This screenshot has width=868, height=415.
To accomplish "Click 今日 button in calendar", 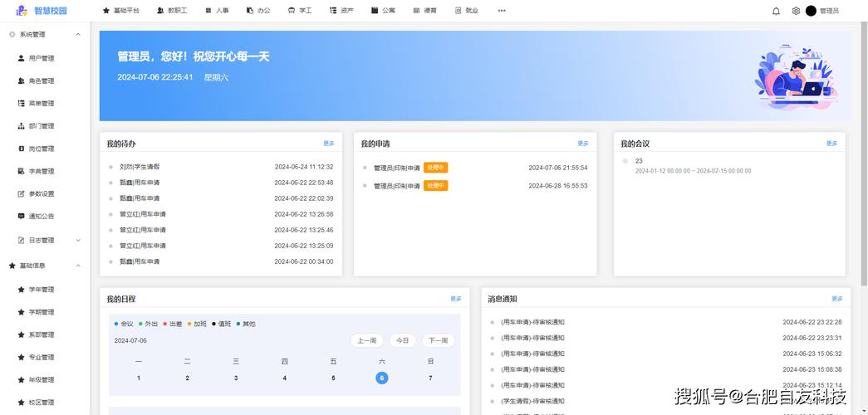I will [x=402, y=340].
